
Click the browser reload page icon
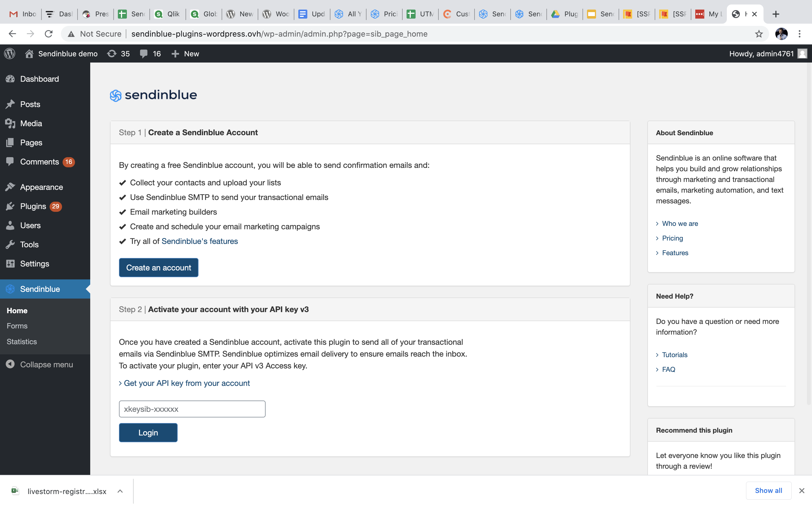[49, 34]
